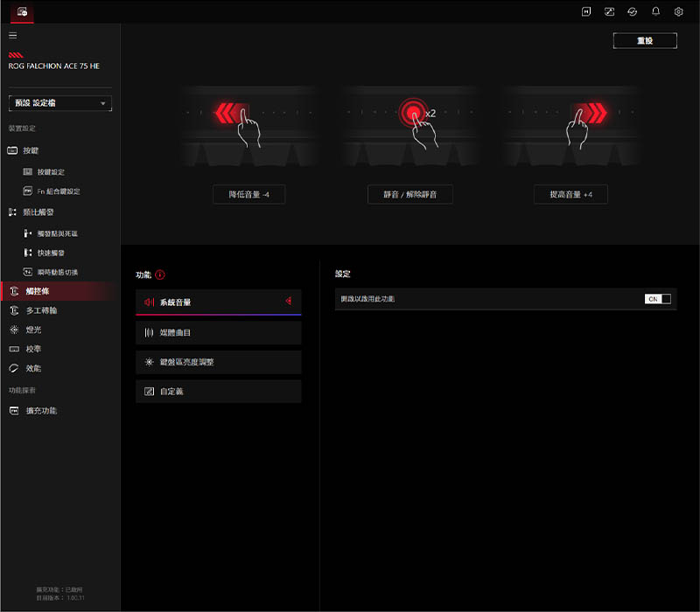Viewport: 700px width, 612px height.
Task: Click the 重設 reset button
Action: [x=645, y=41]
